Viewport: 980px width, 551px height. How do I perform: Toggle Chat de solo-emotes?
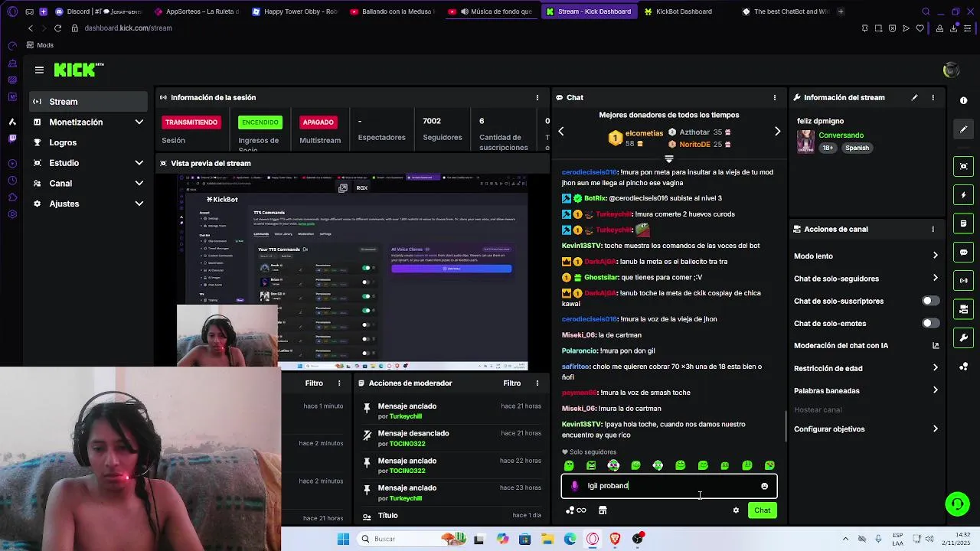[930, 323]
